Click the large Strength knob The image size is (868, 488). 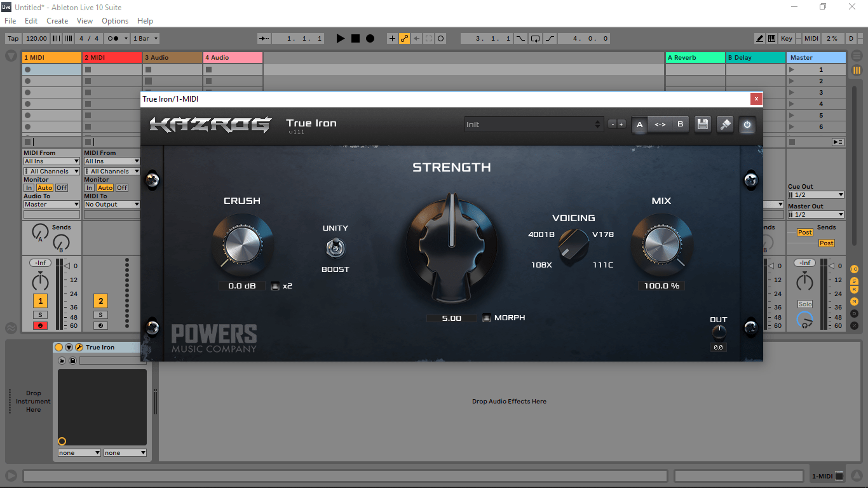(x=452, y=247)
